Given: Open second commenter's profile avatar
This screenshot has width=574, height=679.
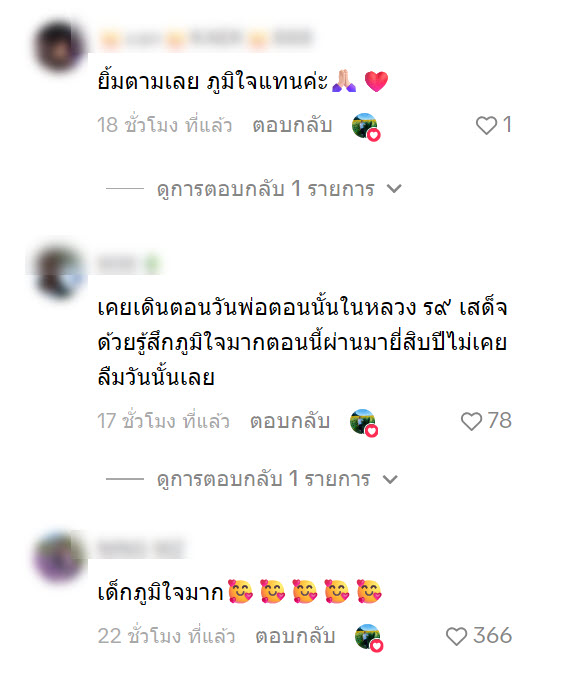Looking at the screenshot, I should point(59,272).
